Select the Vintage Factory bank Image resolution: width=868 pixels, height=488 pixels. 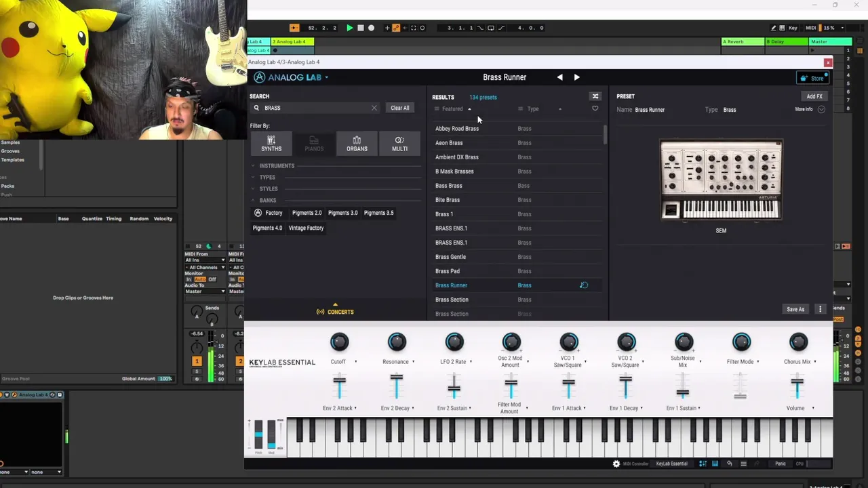[x=306, y=228]
